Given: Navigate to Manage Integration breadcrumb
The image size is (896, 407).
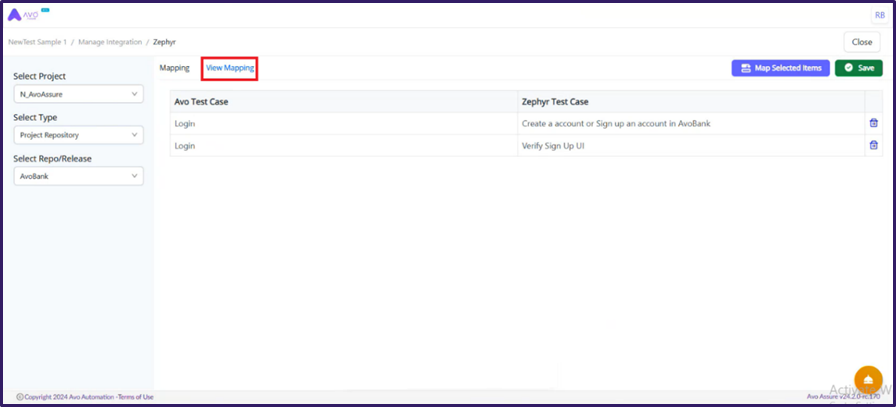Looking at the screenshot, I should [111, 42].
